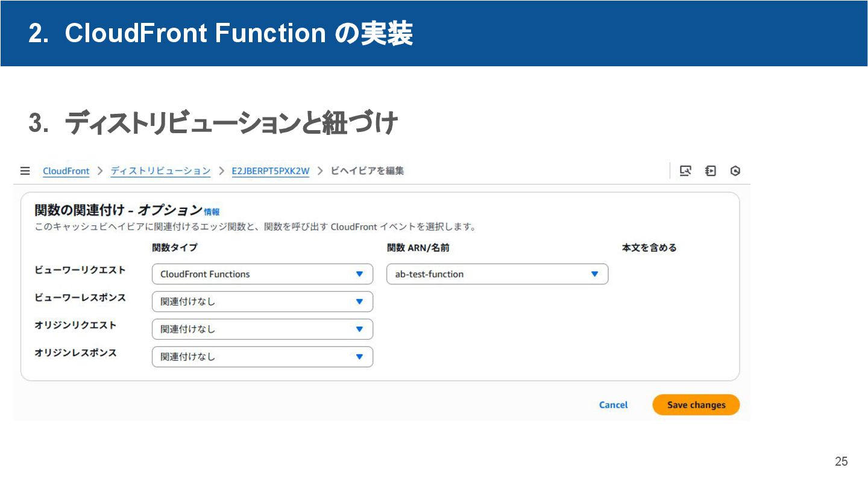This screenshot has width=868, height=488.
Task: Click the 関数 ARN/名前 column header
Action: [418, 248]
